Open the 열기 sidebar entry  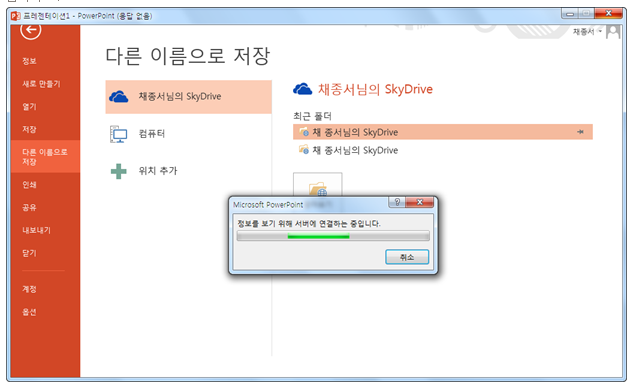point(29,107)
